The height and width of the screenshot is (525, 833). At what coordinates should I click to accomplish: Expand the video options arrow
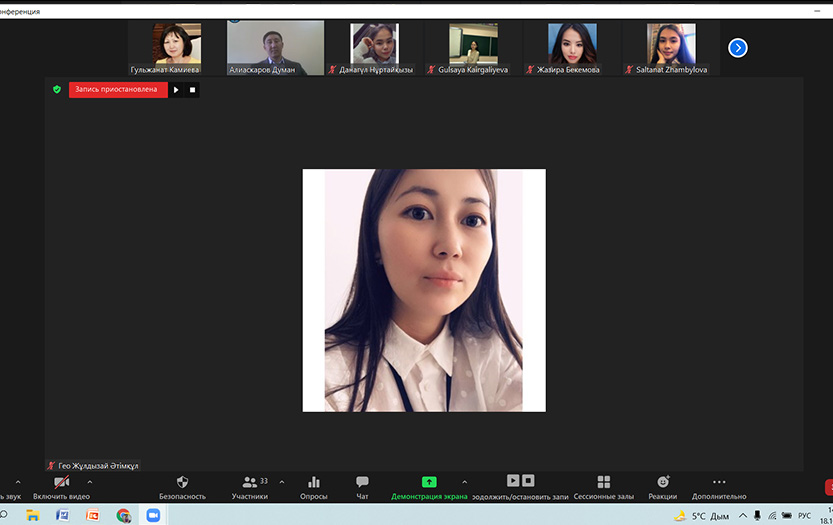[x=90, y=481]
